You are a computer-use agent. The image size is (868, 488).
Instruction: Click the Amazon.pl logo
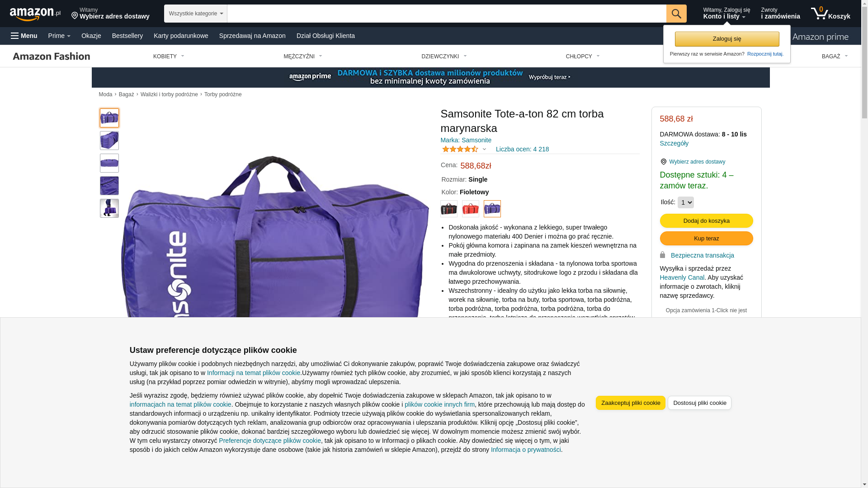[x=35, y=14]
